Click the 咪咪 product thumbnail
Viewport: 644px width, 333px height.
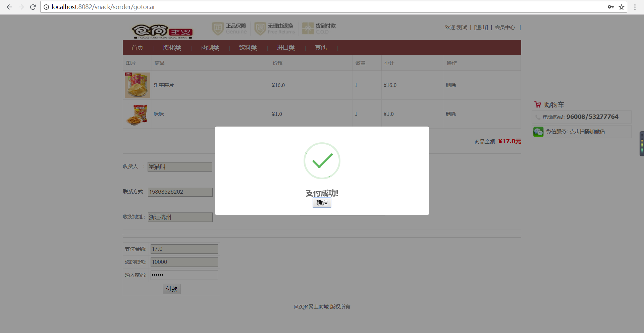[137, 114]
